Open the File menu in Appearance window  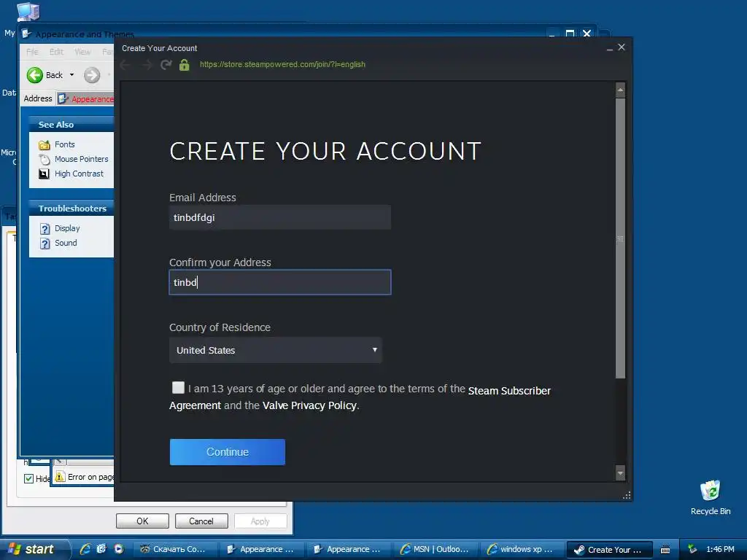(x=32, y=52)
